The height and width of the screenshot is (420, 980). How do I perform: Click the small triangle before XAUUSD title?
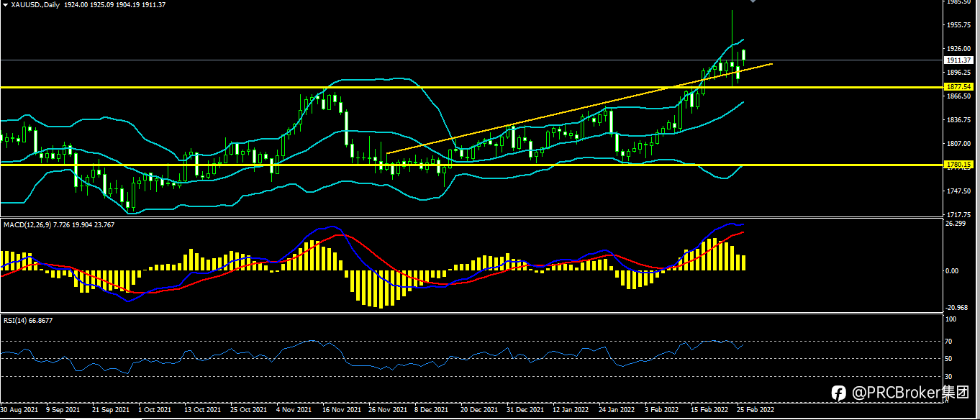tap(5, 4)
